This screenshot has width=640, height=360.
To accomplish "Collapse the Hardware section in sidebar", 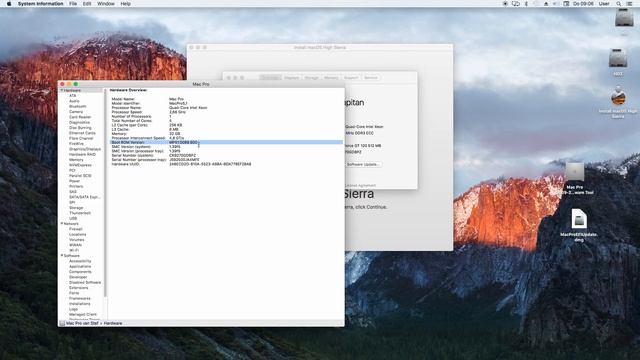I will (x=62, y=90).
